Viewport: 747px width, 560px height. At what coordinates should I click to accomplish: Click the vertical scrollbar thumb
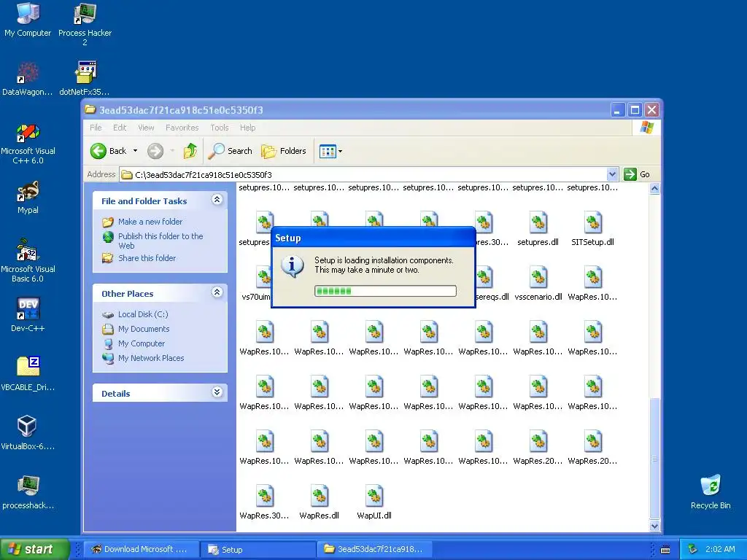[654, 458]
